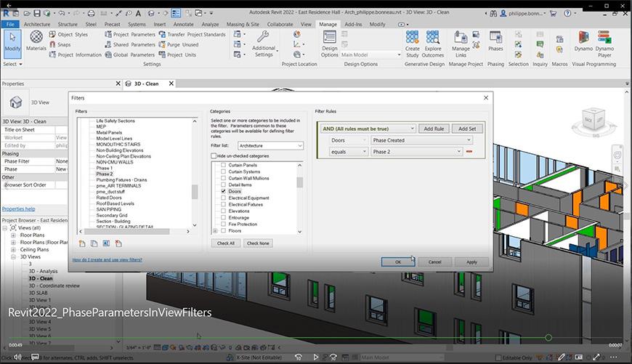
Task: Open Manage Links
Action: 461,44
